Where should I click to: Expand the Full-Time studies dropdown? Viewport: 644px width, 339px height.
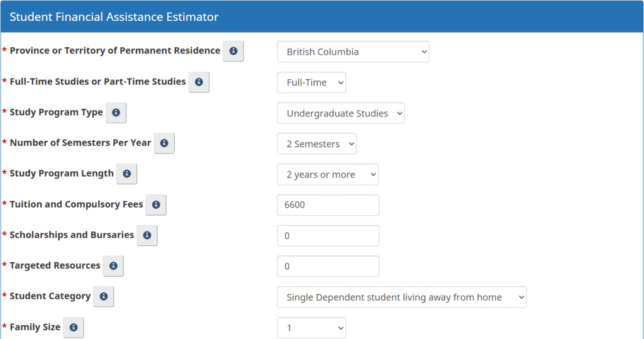311,82
